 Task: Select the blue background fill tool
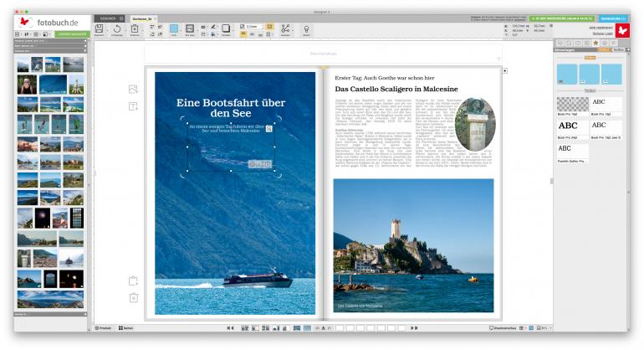coord(174,28)
